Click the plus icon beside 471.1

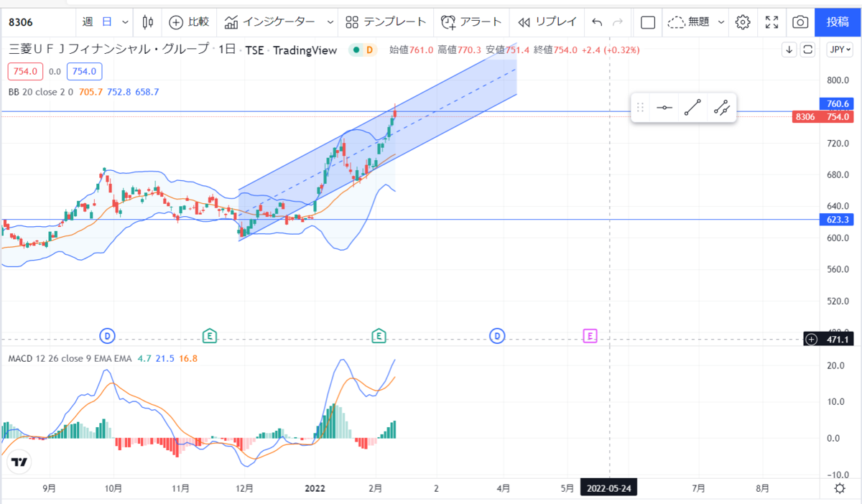pos(811,339)
